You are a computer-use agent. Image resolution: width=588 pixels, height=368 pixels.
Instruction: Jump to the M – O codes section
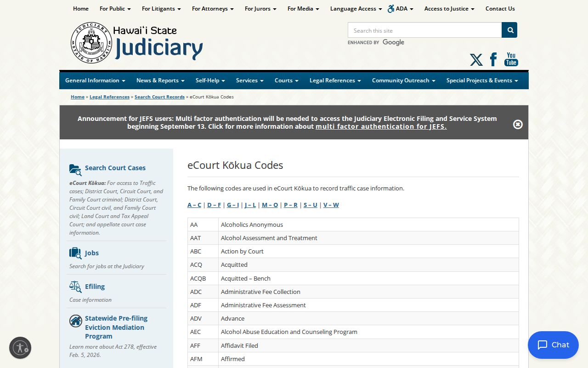270,205
